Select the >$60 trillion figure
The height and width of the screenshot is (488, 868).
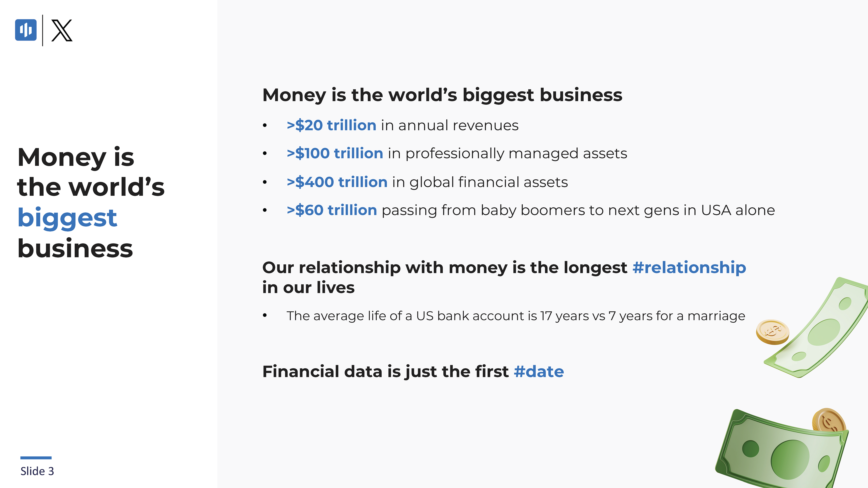coord(332,210)
